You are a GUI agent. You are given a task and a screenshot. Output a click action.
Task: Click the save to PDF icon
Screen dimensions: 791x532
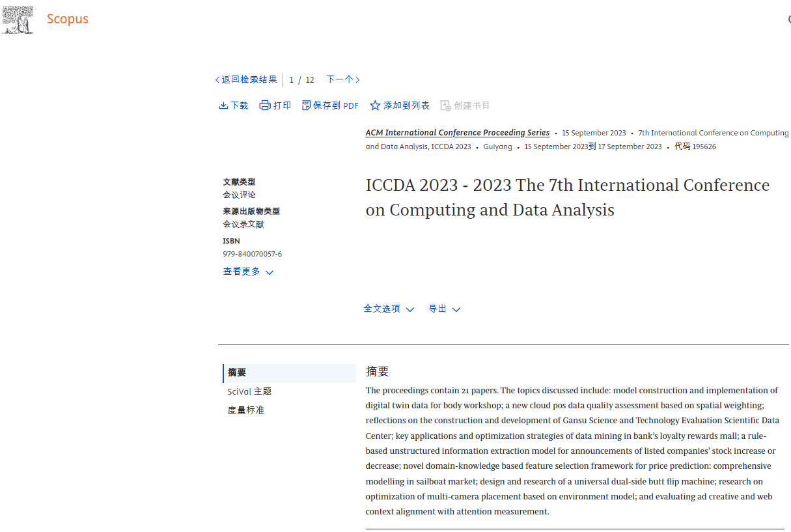pyautogui.click(x=306, y=105)
